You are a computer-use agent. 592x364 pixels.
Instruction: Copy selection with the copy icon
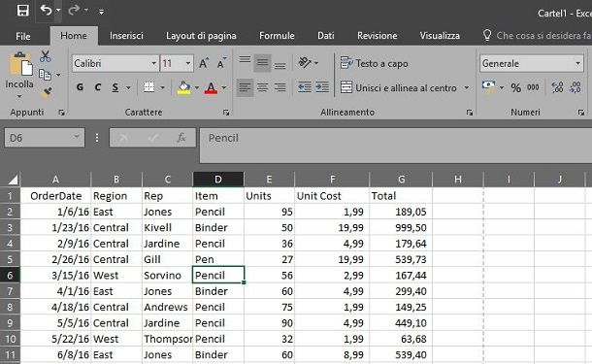tap(45, 75)
